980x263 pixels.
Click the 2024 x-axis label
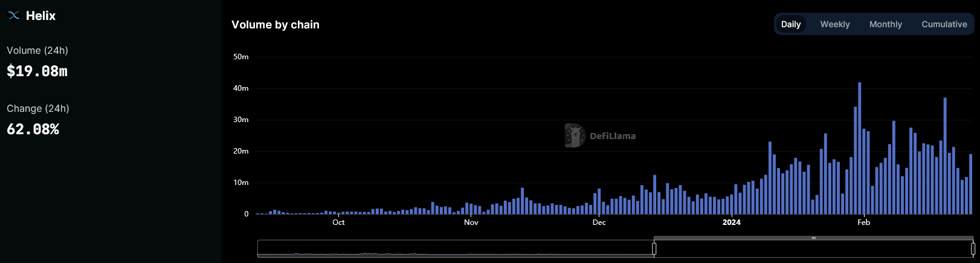pos(732,222)
